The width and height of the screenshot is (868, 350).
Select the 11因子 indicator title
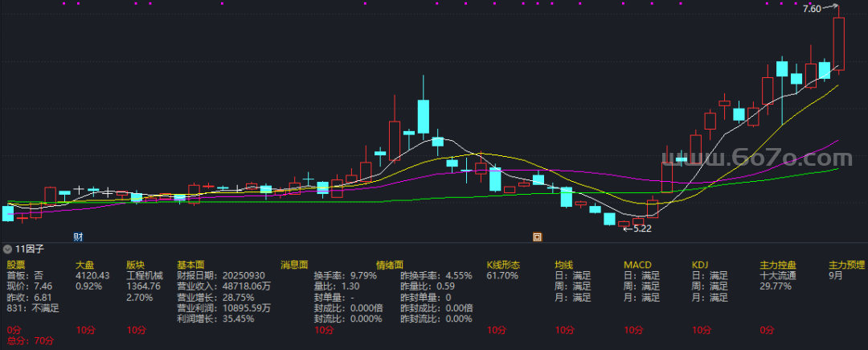tap(29, 249)
